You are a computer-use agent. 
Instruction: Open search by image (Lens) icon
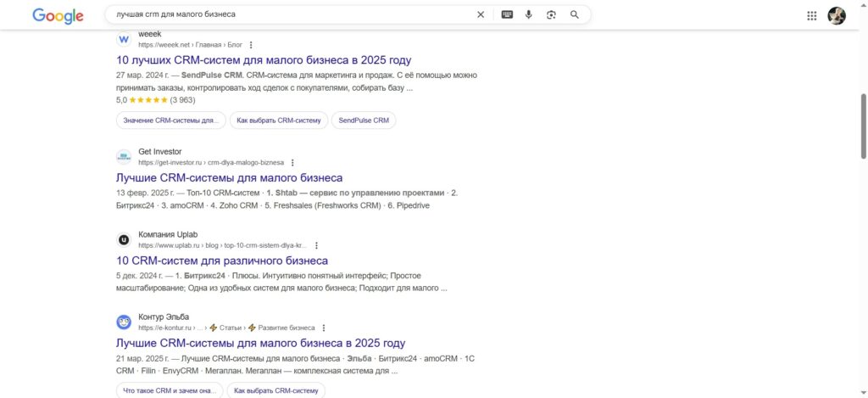click(551, 14)
